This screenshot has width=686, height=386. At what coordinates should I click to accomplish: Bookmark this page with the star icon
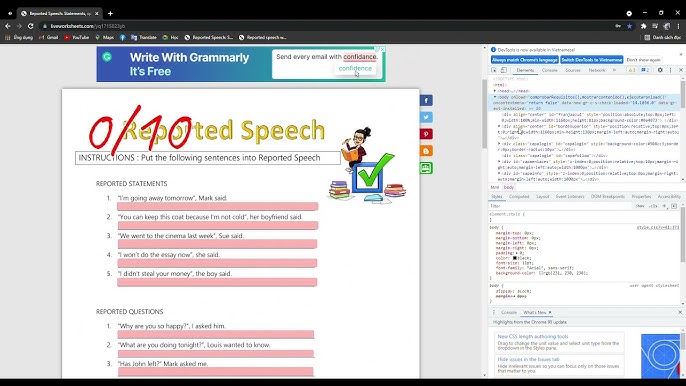coord(630,26)
